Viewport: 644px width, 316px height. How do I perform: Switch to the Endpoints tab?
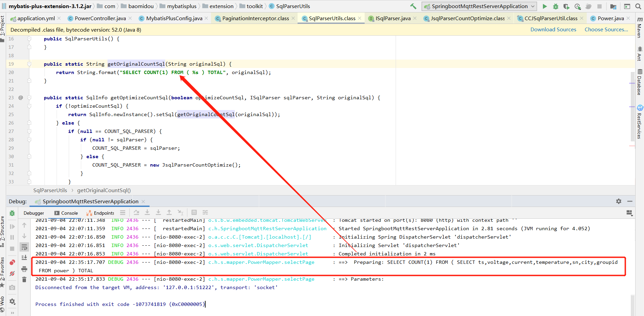pyautogui.click(x=100, y=213)
